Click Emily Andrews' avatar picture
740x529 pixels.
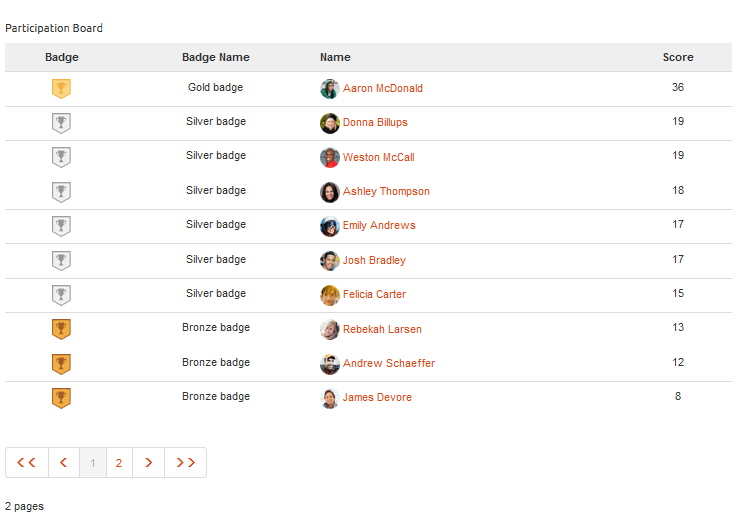coord(330,226)
